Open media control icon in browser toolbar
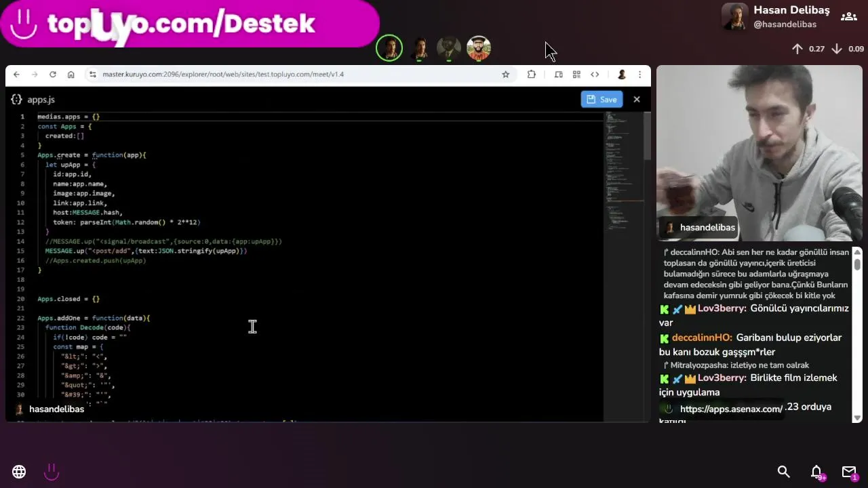This screenshot has width=868, height=488. [559, 75]
